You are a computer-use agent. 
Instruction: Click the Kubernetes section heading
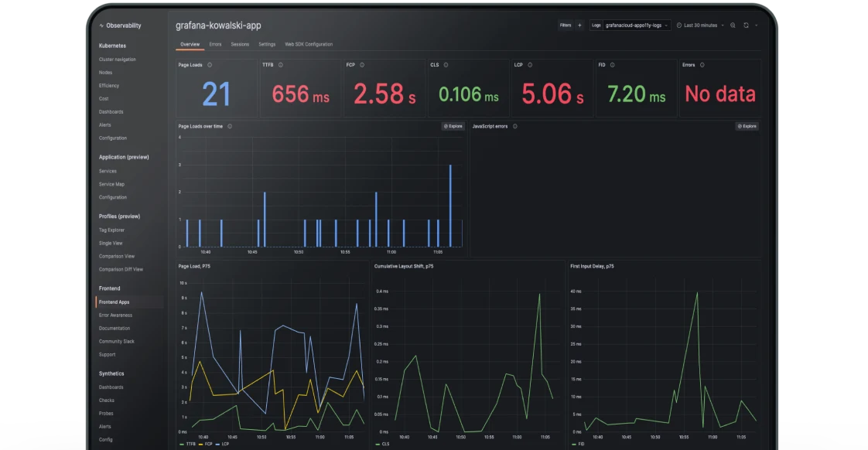112,46
